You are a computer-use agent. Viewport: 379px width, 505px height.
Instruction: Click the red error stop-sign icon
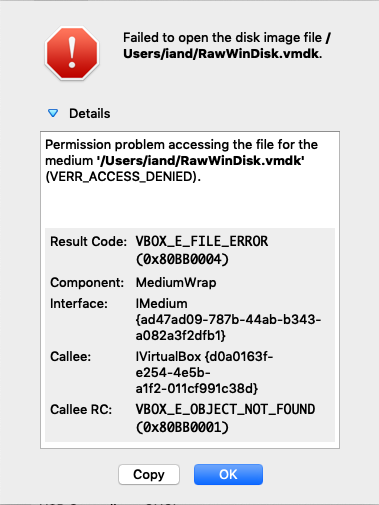click(72, 53)
